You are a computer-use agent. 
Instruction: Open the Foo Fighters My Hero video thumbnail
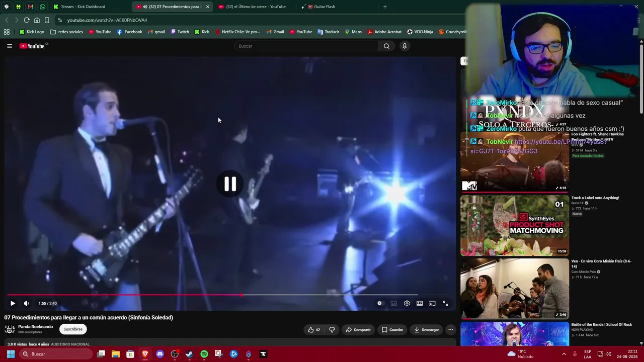[515, 161]
